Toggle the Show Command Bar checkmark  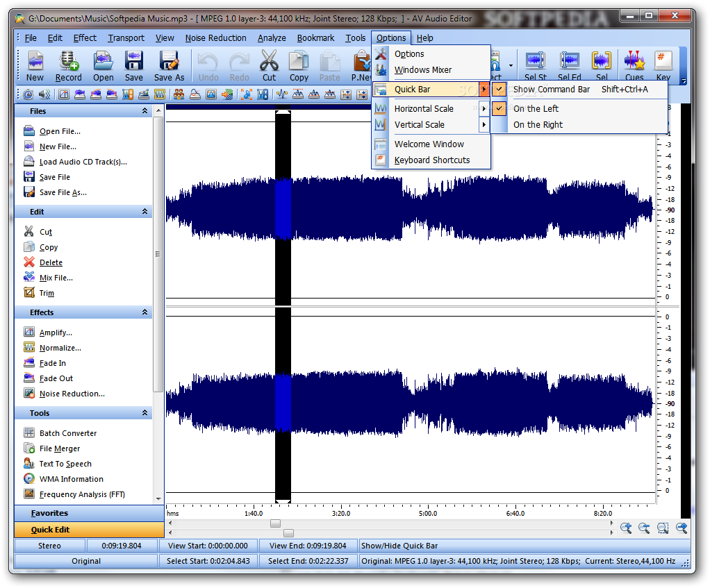pyautogui.click(x=499, y=89)
